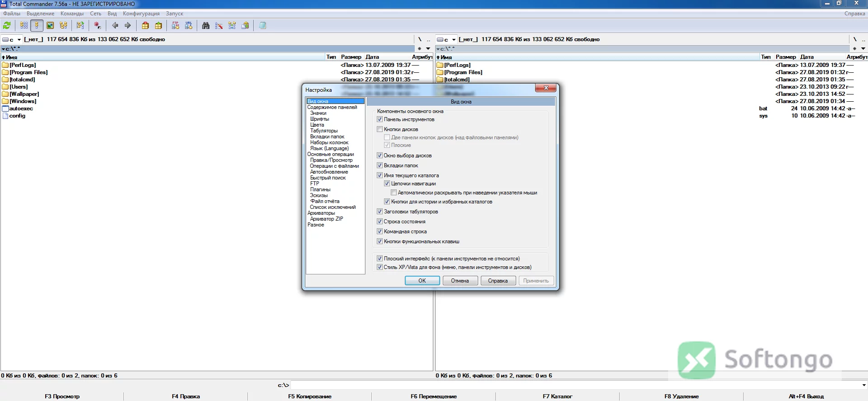Toggle the 'Строка состояния' checkbox
This screenshot has height=401, width=868.
tap(380, 222)
